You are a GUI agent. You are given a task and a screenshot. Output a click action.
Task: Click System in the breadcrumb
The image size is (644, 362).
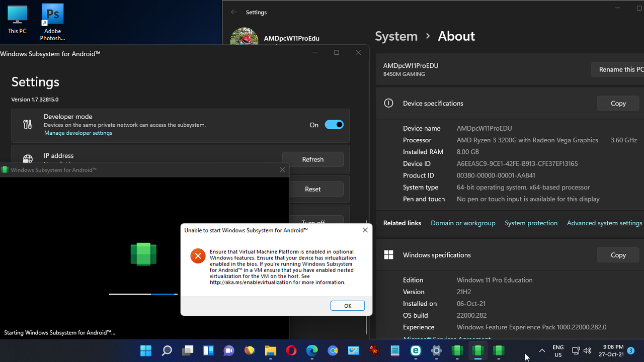pos(396,36)
